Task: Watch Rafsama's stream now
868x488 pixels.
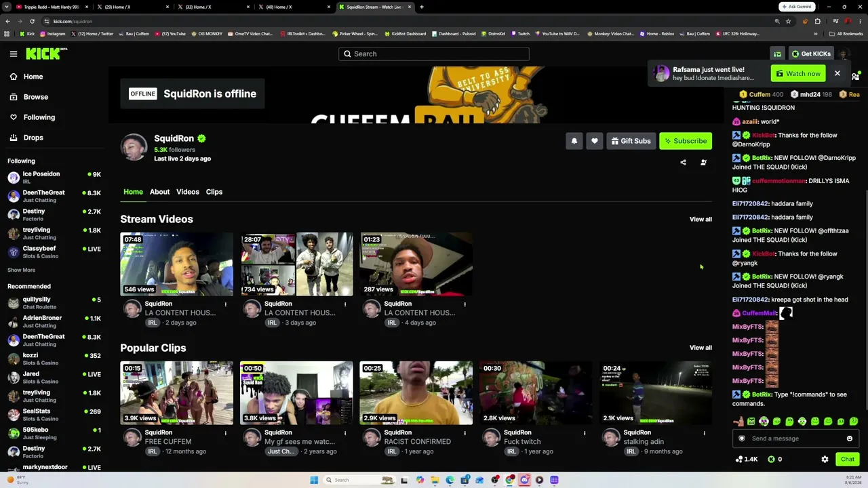Action: [798, 73]
